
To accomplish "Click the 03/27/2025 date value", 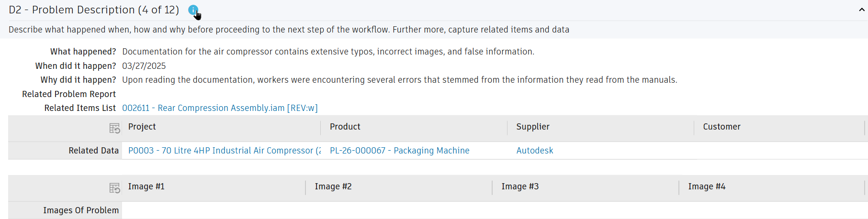I will point(144,66).
